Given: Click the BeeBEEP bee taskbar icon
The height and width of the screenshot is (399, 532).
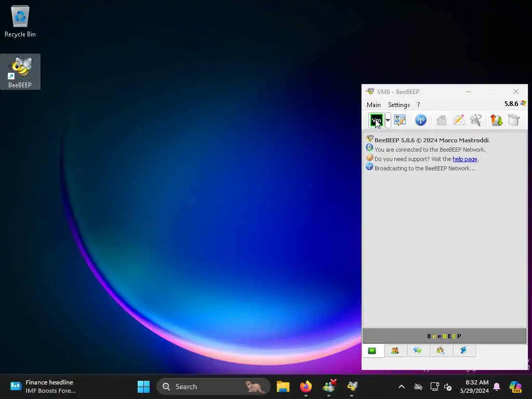Looking at the screenshot, I should click(353, 387).
